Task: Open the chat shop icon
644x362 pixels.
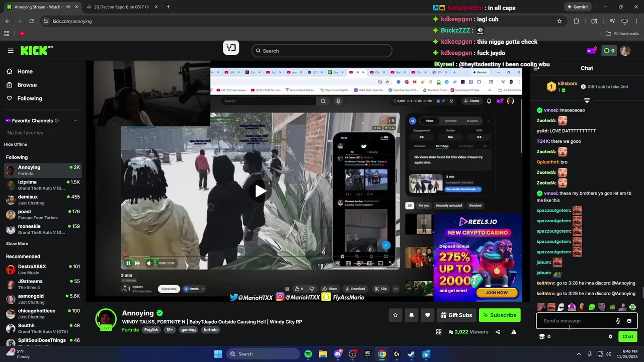Action: (542, 337)
